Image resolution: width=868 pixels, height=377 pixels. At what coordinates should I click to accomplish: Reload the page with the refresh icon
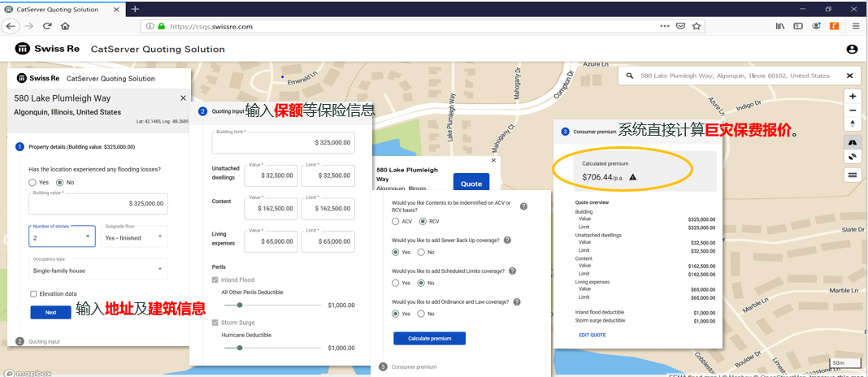click(x=48, y=26)
